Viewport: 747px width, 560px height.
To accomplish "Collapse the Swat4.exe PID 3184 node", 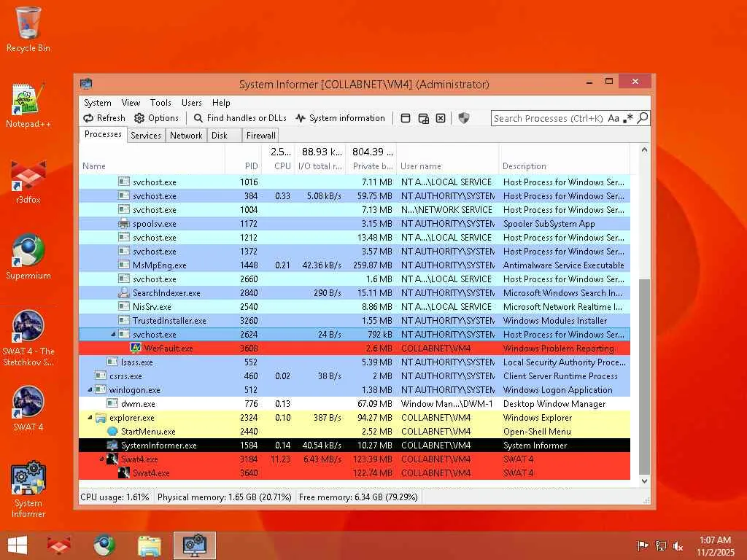I will pos(101,459).
